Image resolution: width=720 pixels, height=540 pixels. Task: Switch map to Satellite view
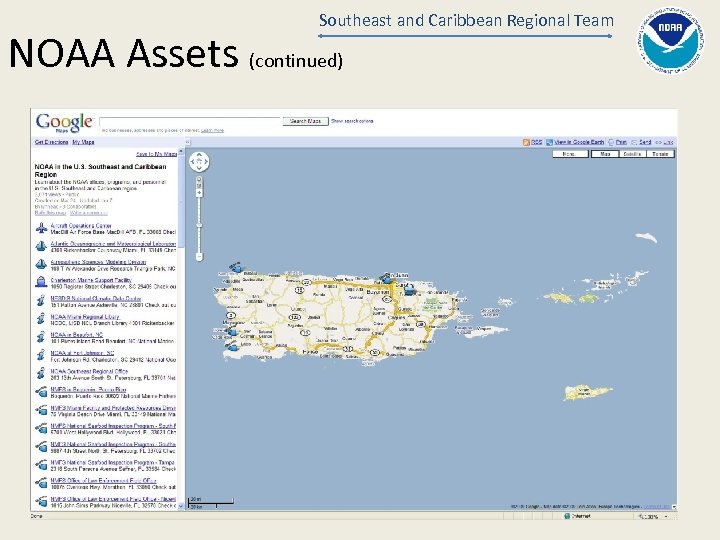(632, 154)
